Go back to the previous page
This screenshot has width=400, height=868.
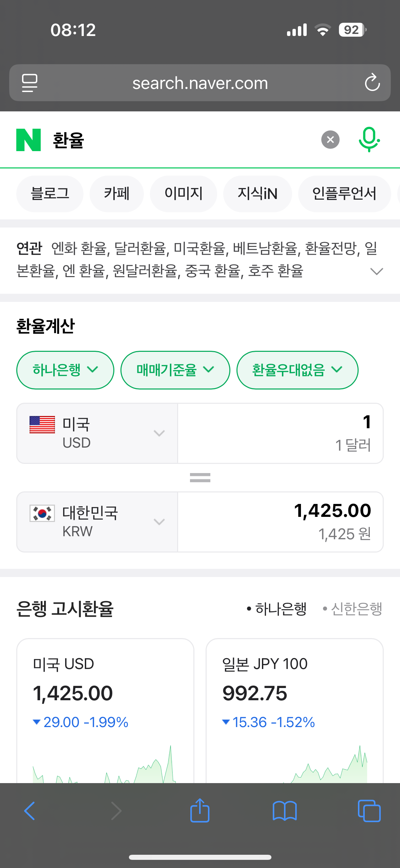point(30,811)
